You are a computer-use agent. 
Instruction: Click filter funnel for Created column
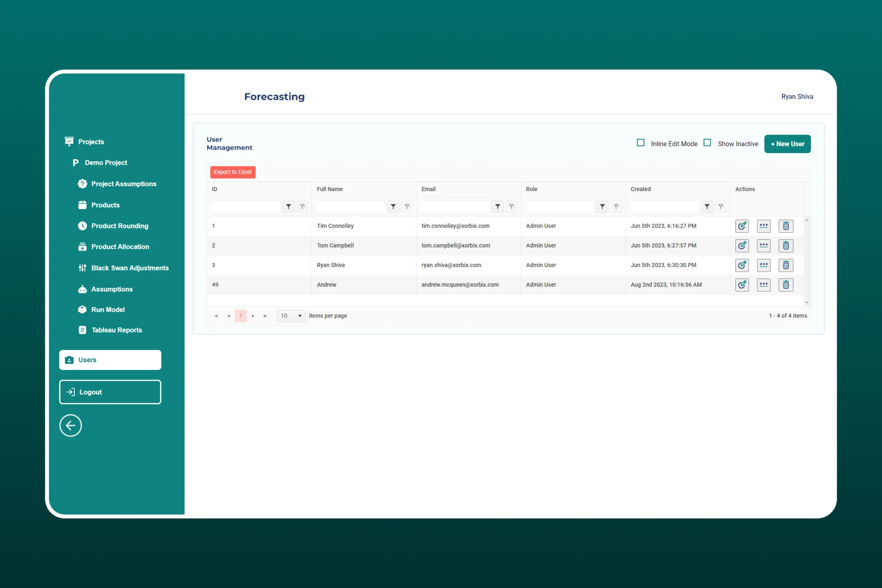pyautogui.click(x=707, y=207)
